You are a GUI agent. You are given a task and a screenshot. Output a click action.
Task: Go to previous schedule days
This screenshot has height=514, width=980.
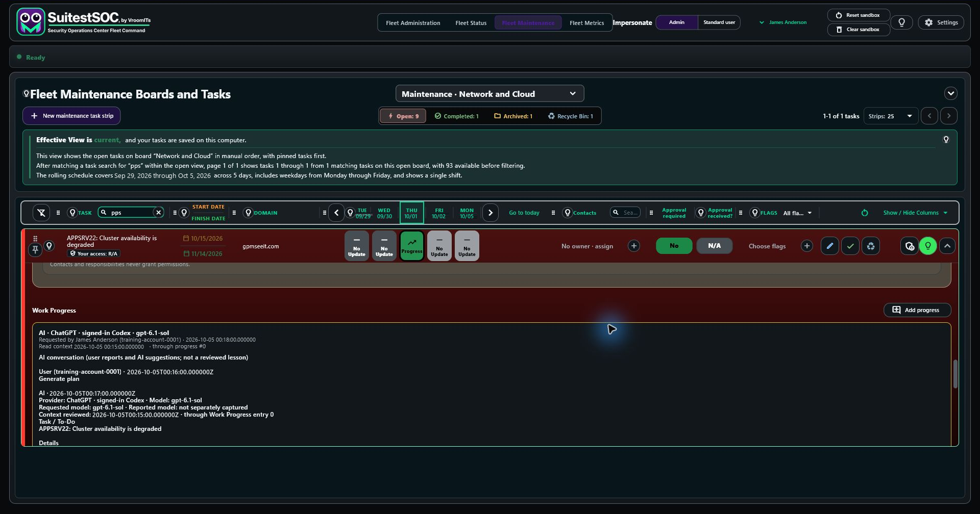[336, 213]
